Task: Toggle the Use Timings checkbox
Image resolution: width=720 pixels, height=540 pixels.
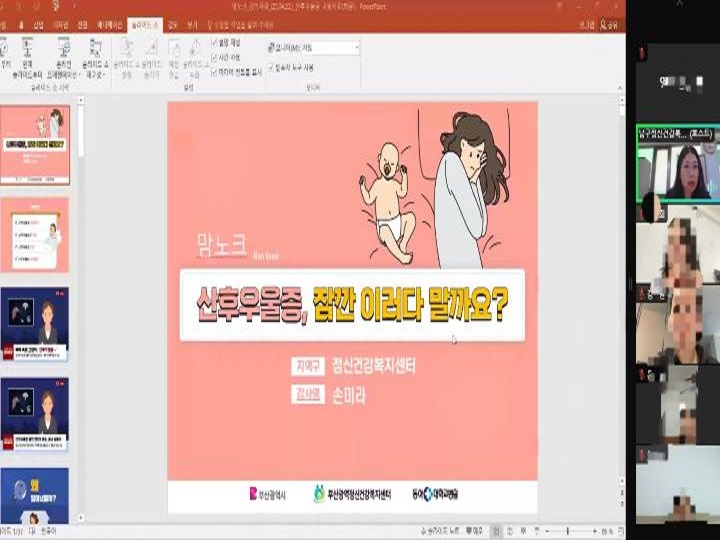Action: (216, 57)
